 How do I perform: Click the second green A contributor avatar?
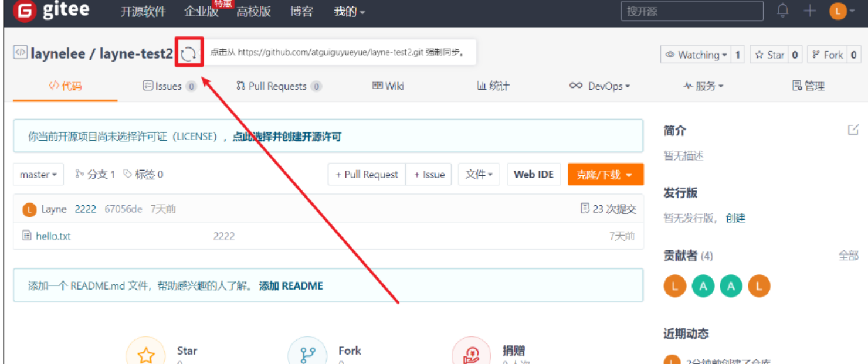(731, 286)
